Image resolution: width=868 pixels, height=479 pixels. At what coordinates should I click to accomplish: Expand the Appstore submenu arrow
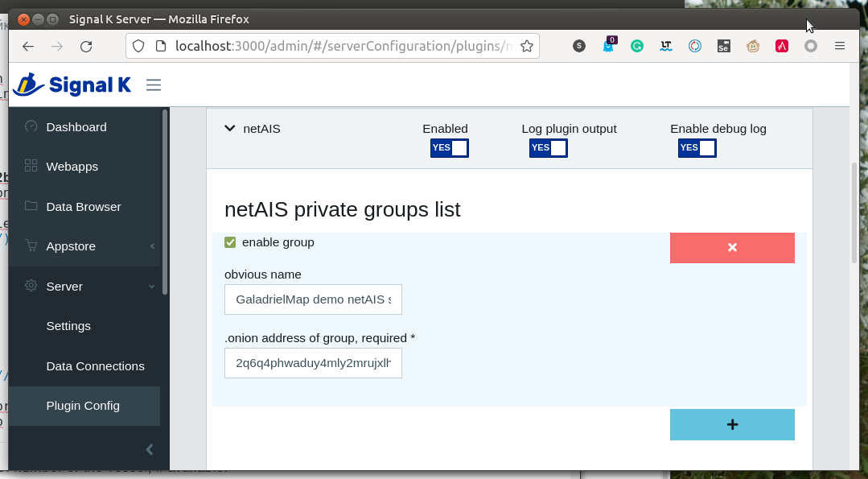152,246
